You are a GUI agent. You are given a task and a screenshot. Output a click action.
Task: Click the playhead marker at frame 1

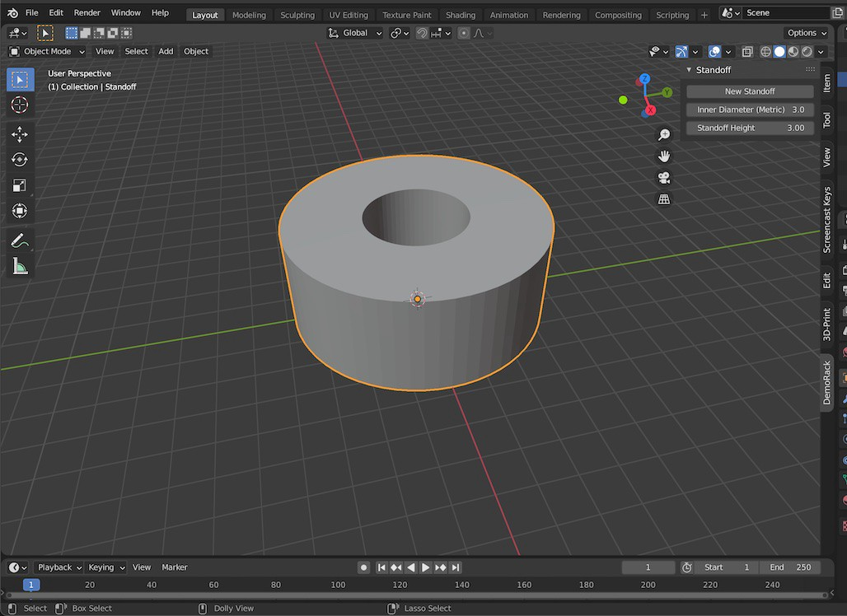click(x=31, y=585)
